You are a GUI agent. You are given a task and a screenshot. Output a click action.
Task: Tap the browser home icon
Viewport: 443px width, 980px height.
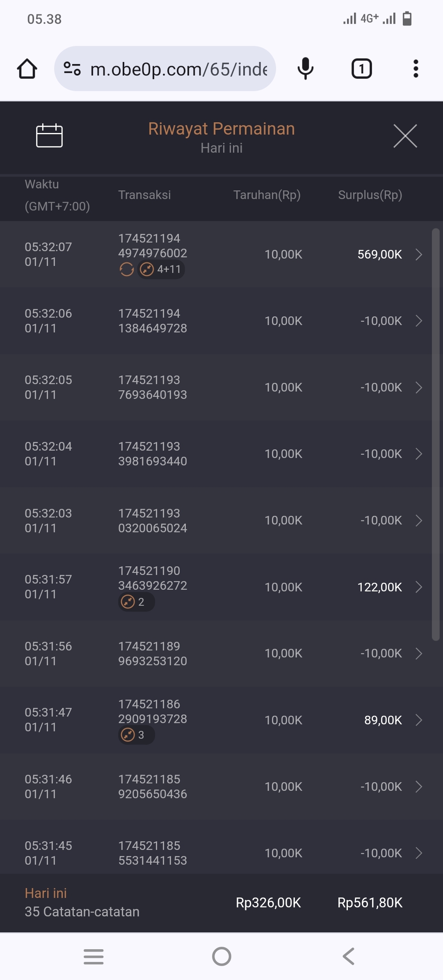click(x=27, y=69)
